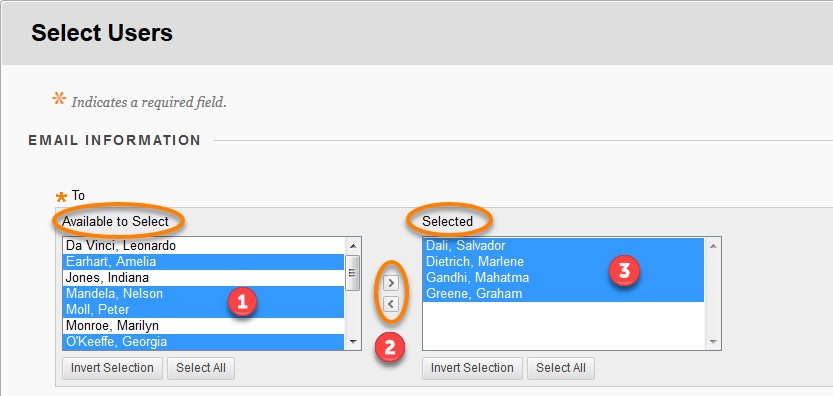Select Earhart, Amelia in the list

(203, 262)
